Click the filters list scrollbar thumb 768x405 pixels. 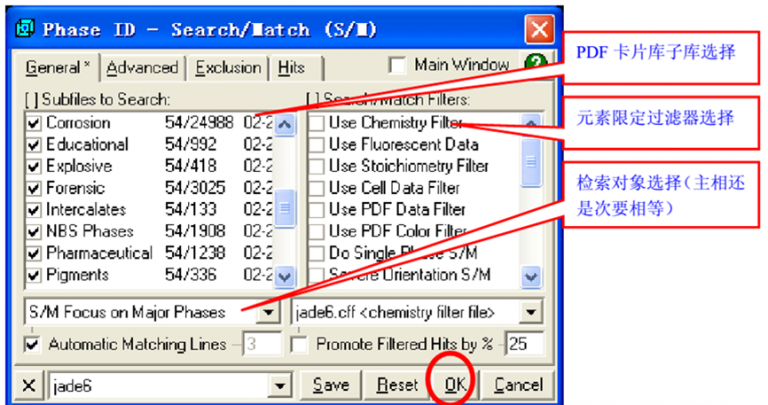click(x=531, y=162)
